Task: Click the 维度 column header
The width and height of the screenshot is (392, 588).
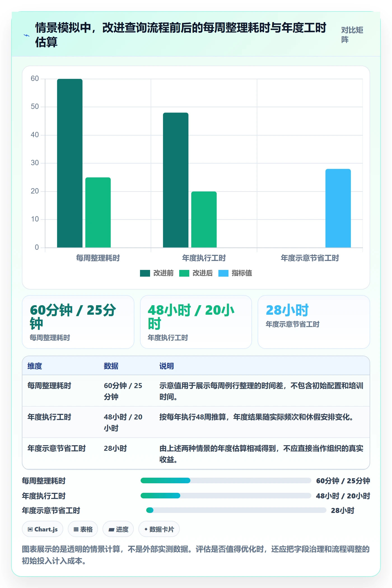Action: tap(35, 366)
